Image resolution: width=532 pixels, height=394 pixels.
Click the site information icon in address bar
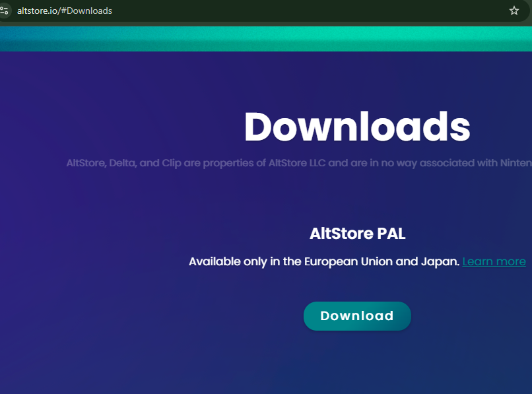tap(5, 11)
